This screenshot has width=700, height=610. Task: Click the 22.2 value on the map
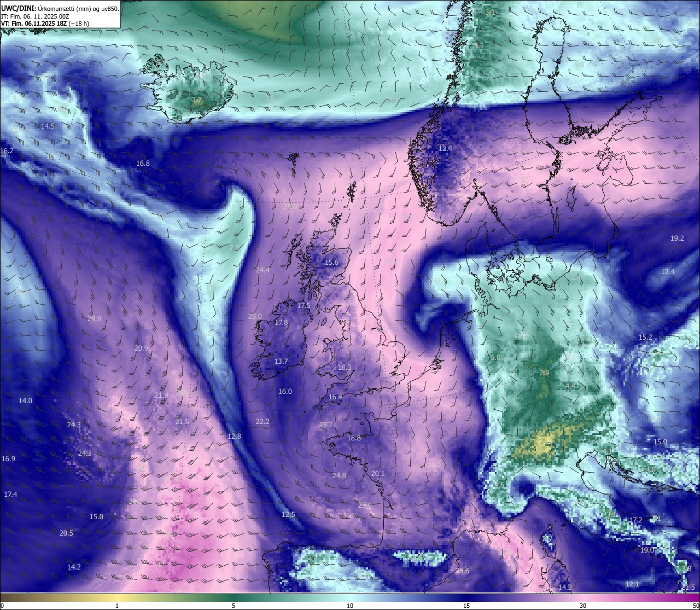[262, 421]
